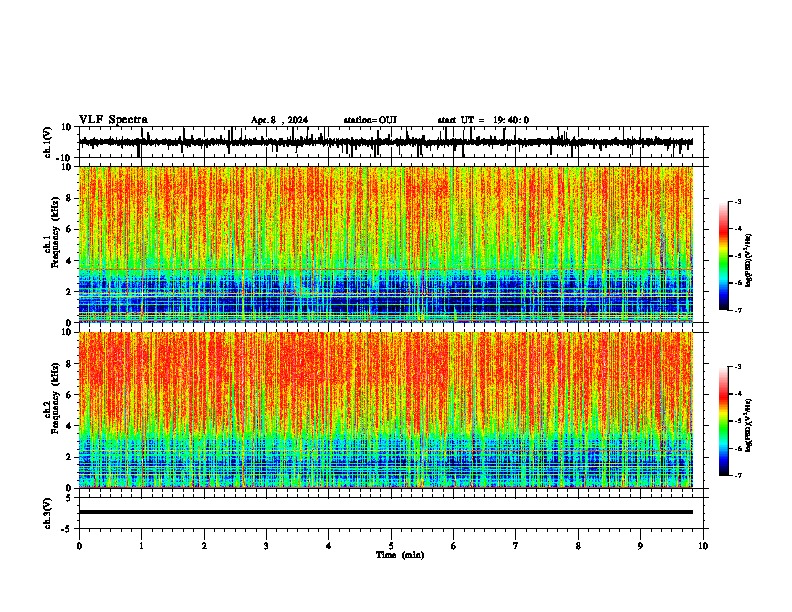Click the ch.1 colorbar log(PSD) label
Screen dimensions: 792x612
coord(749,261)
